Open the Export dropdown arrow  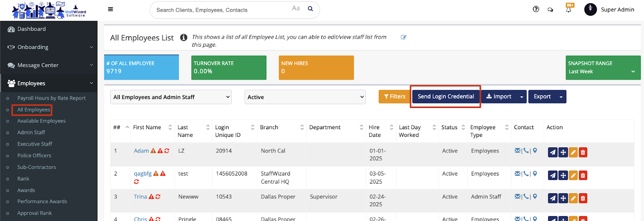point(561,97)
